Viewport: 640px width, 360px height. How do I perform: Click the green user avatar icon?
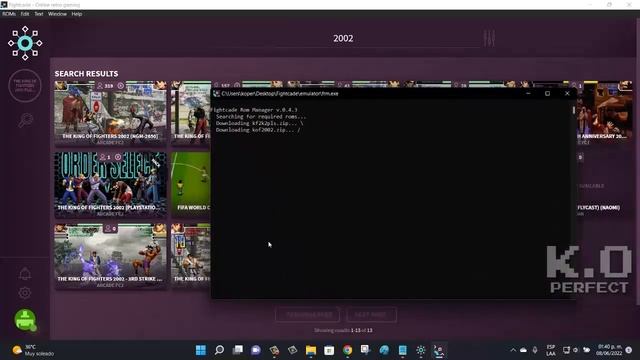click(25, 320)
